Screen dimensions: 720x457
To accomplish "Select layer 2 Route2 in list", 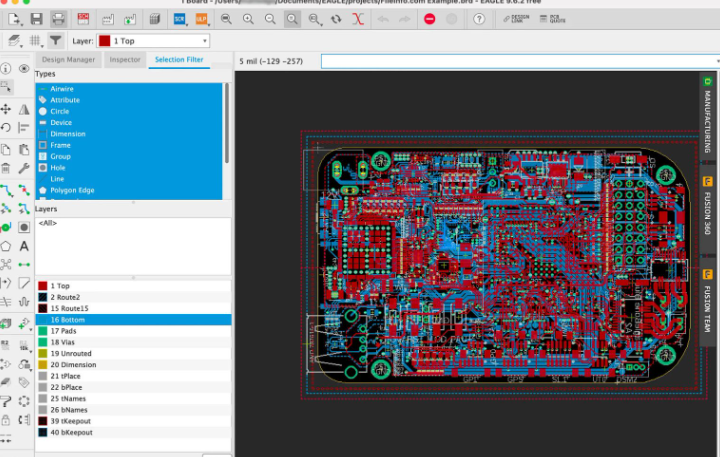I will (x=133, y=297).
